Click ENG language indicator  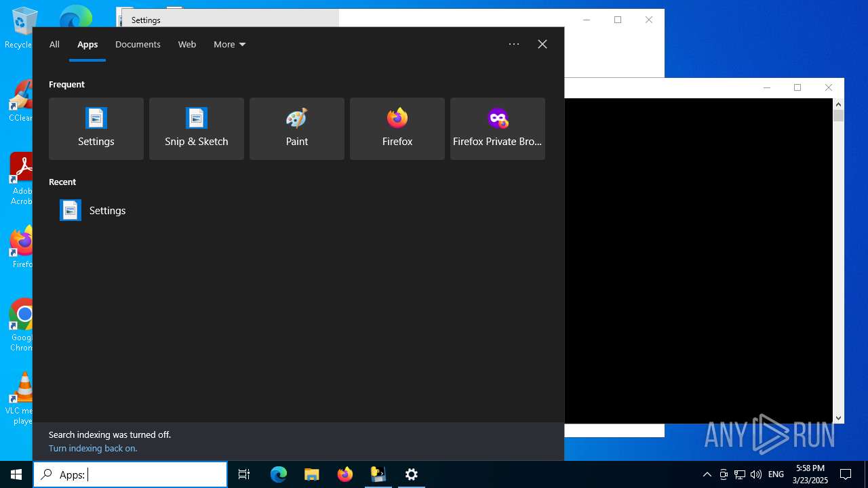coord(776,474)
